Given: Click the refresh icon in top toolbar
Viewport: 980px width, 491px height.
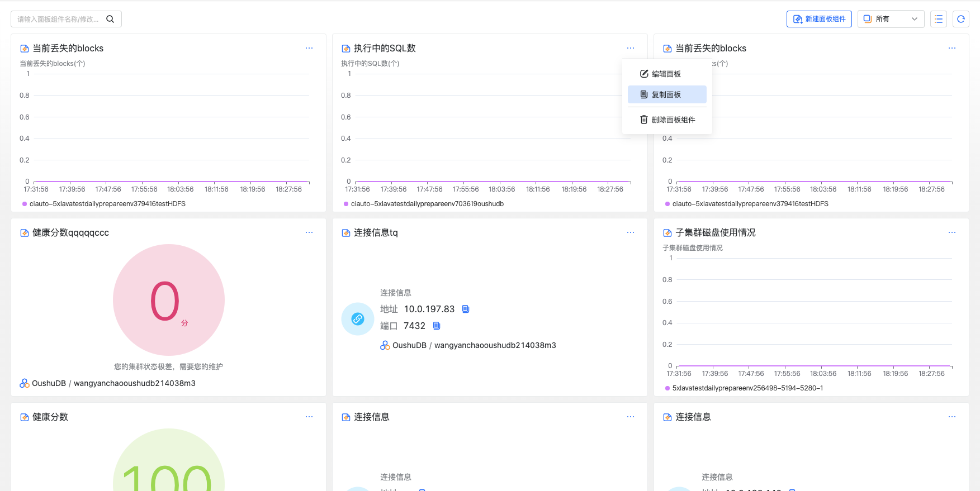Looking at the screenshot, I should [x=960, y=19].
